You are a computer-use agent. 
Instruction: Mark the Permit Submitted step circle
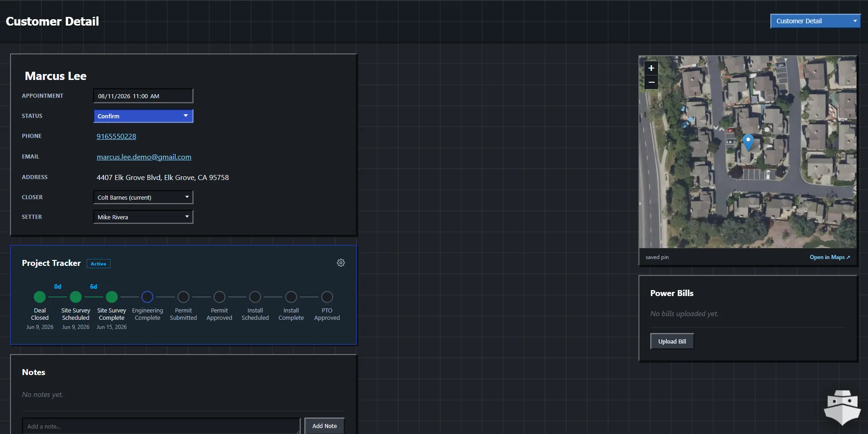click(x=183, y=297)
